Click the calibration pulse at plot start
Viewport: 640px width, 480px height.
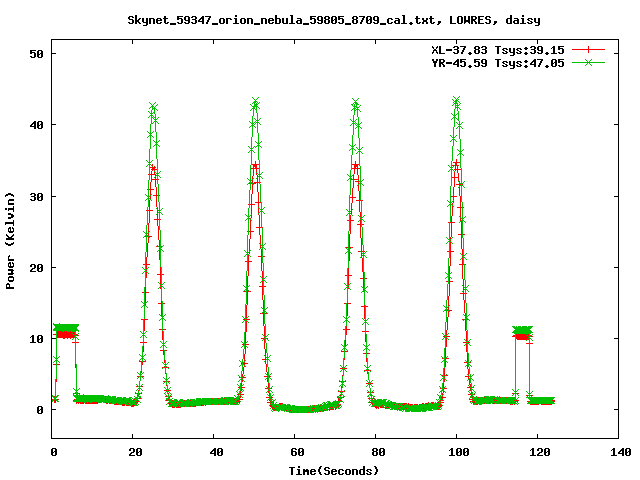[66, 331]
